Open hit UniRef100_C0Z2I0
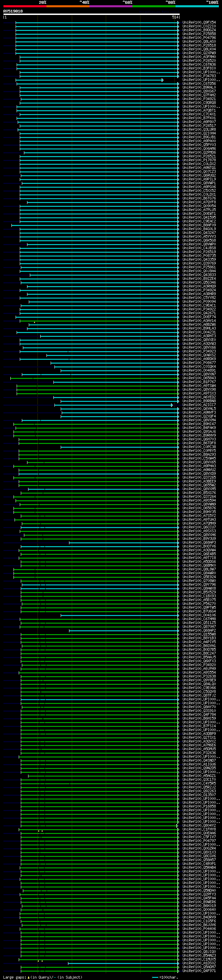Screen dimensions: 222x980 coord(199,26)
